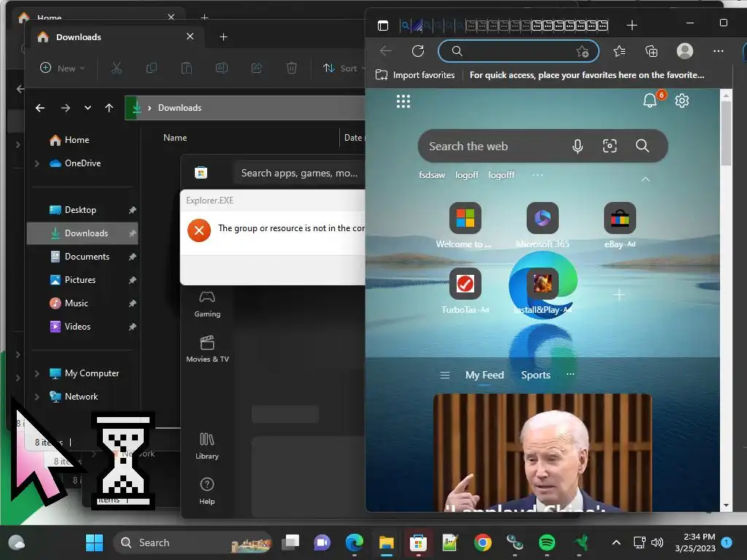Open new tab page settings gear
Screen dimensions: 747x560
coord(682,101)
